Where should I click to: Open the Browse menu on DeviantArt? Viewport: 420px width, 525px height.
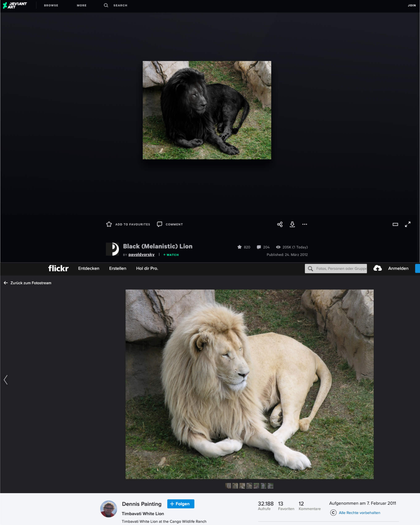[x=51, y=5]
